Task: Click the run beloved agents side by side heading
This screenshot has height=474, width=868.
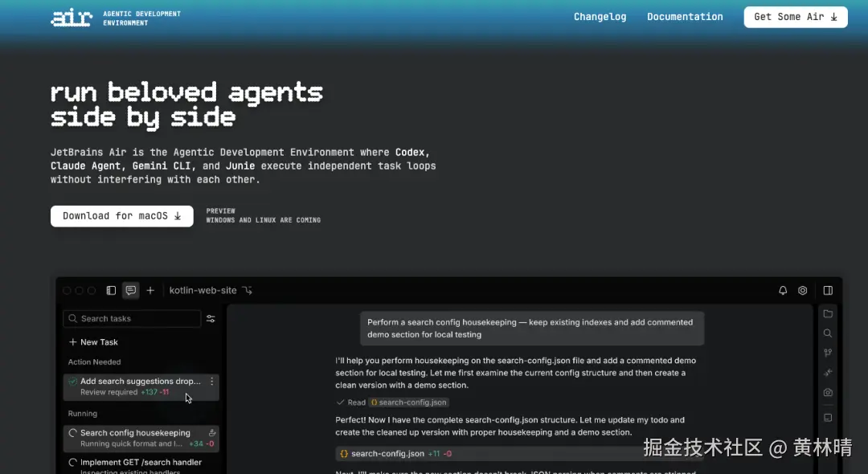Action: coord(186,105)
